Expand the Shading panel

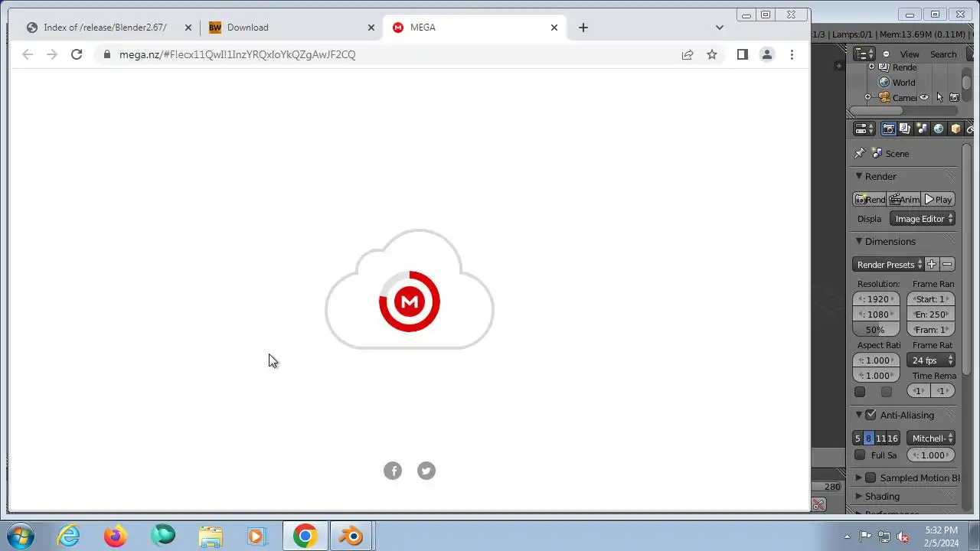[x=859, y=496]
